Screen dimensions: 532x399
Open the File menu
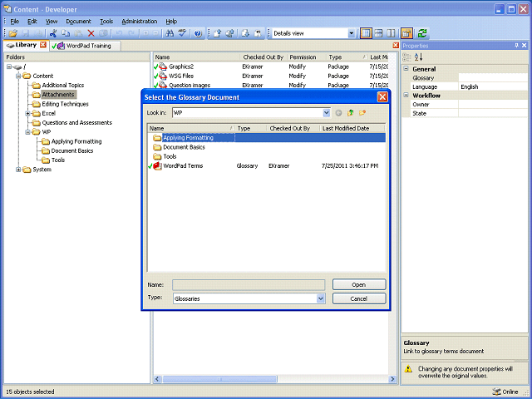click(15, 22)
